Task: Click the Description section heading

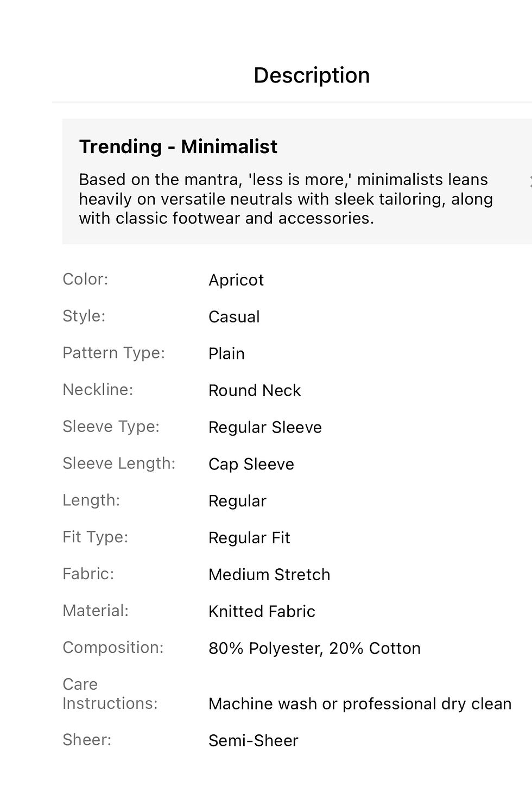Action: pyautogui.click(x=312, y=75)
